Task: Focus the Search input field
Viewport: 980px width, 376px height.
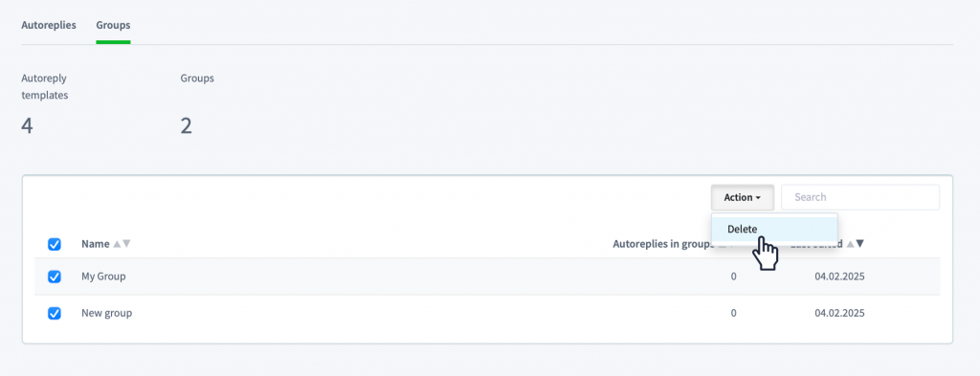Action: tap(860, 197)
